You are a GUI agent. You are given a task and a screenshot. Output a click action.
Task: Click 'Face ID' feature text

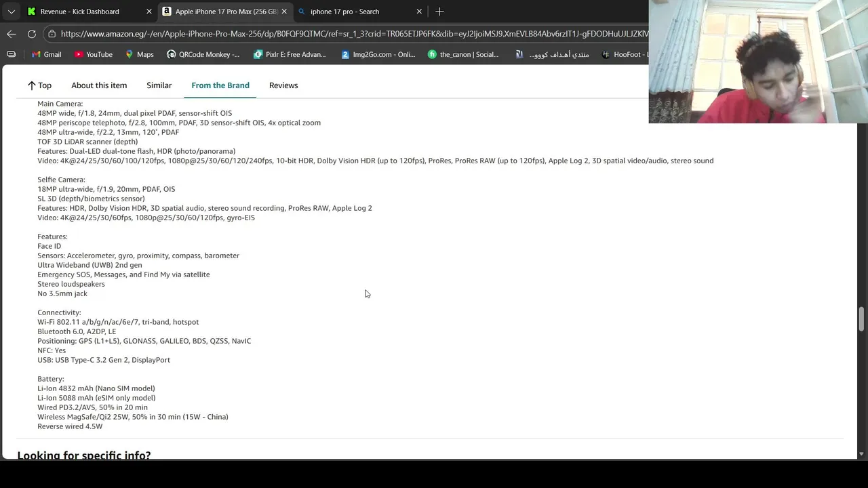click(x=50, y=246)
